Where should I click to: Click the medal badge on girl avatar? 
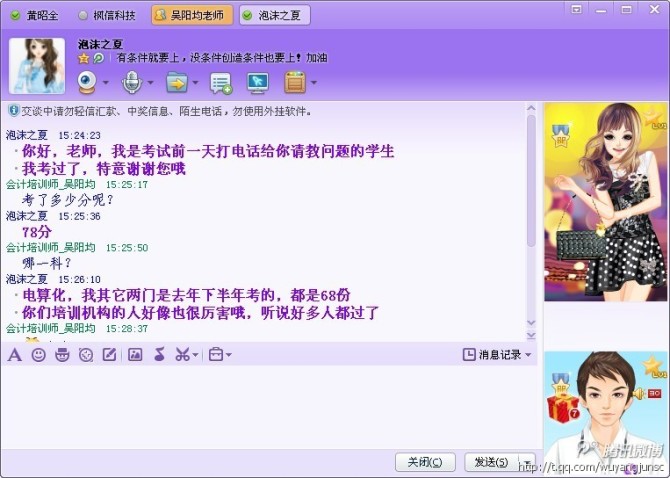[x=561, y=136]
